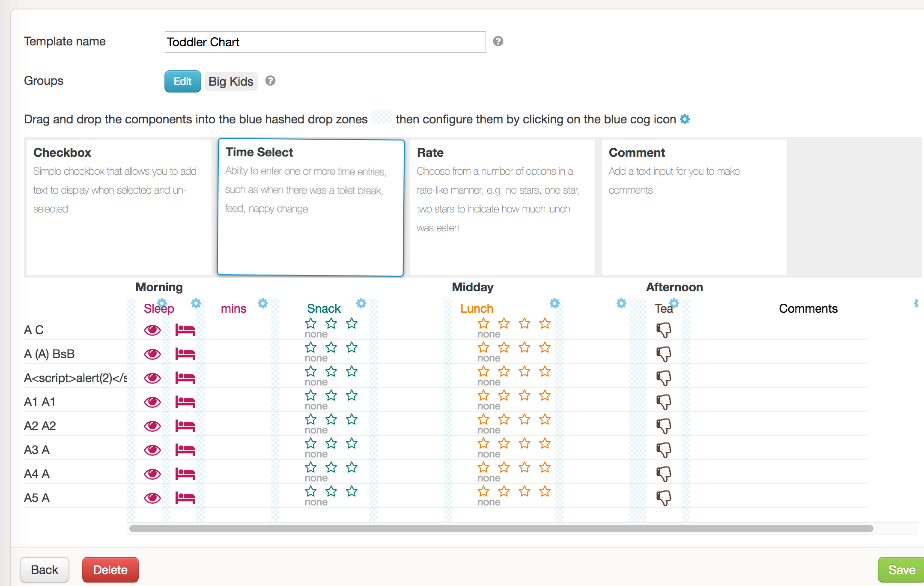This screenshot has width=924, height=586.
Task: Rate A2 A2 snack with the second star
Action: pyautogui.click(x=331, y=419)
